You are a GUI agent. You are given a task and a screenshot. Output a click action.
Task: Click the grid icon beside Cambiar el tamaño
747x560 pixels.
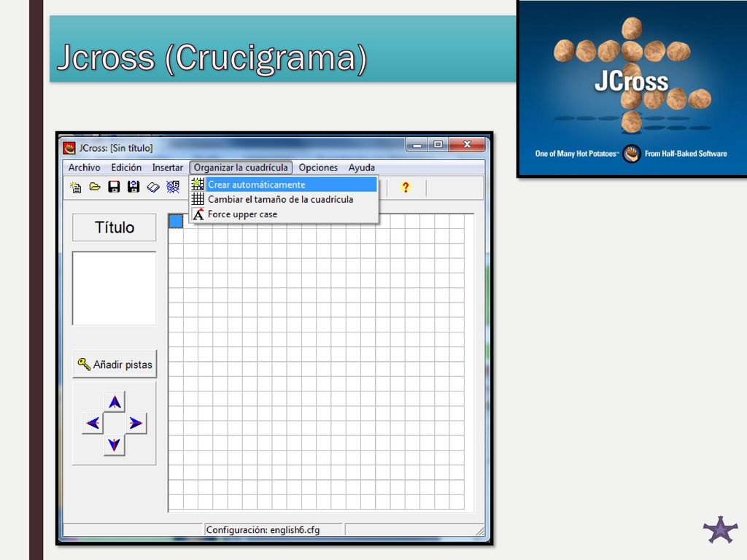[x=198, y=199]
